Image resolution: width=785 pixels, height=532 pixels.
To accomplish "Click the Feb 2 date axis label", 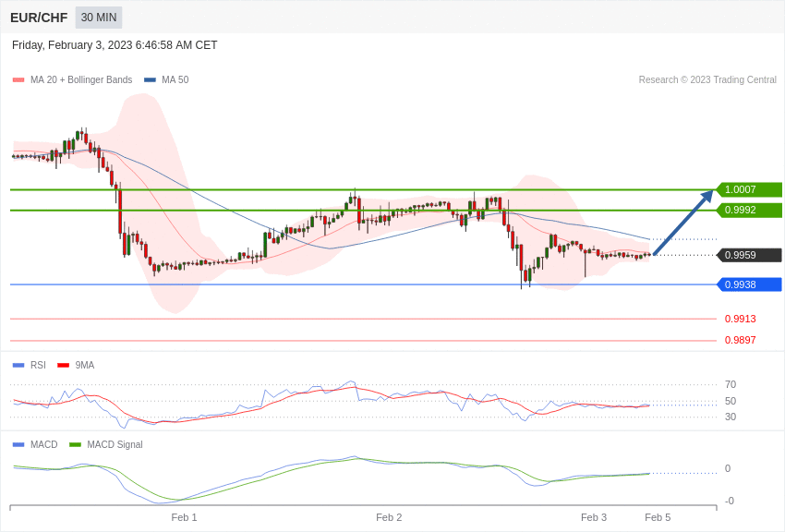I will click(x=389, y=517).
